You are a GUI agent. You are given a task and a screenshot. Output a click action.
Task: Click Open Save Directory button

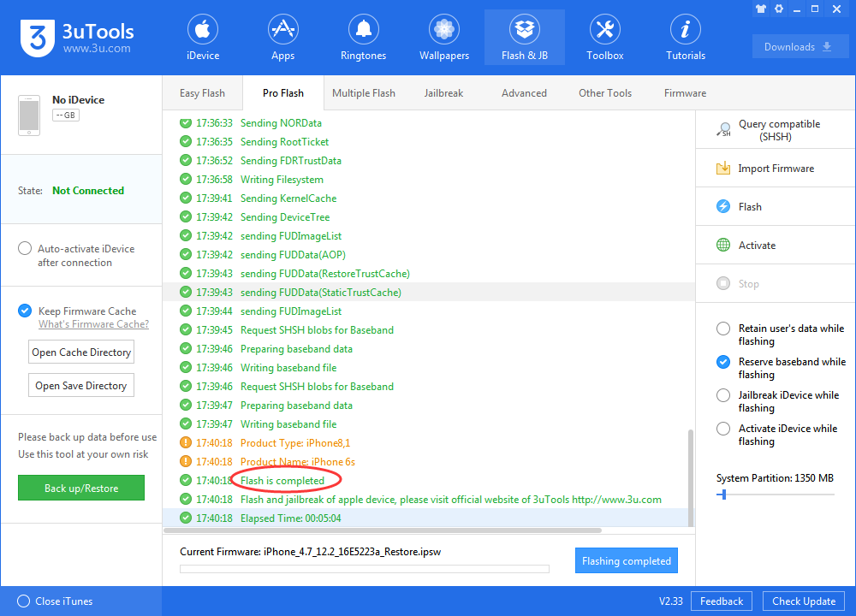81,385
